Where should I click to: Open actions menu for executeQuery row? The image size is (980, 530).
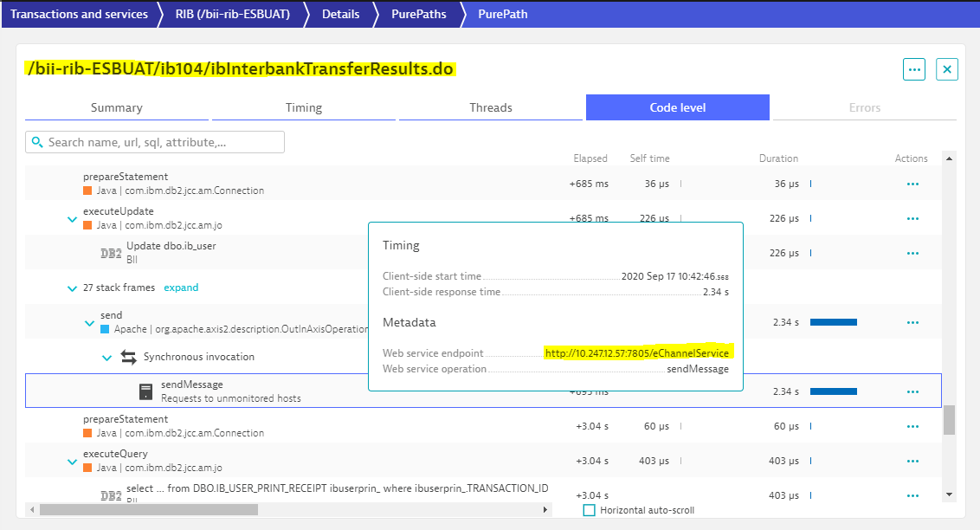click(912, 461)
